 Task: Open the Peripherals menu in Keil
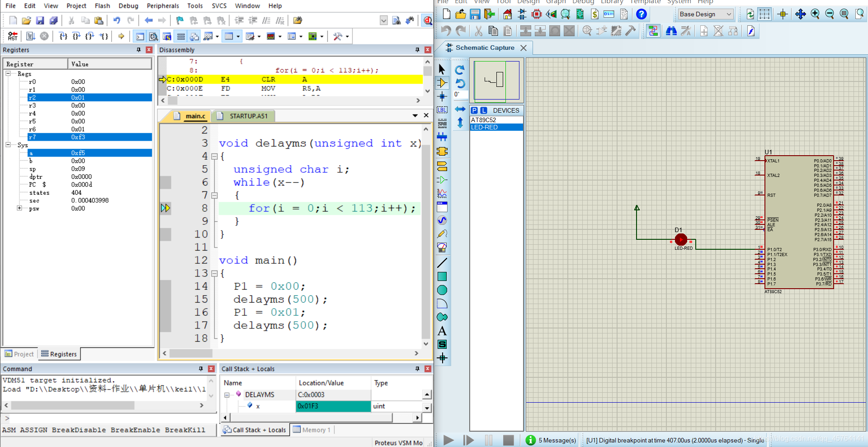pyautogui.click(x=163, y=6)
